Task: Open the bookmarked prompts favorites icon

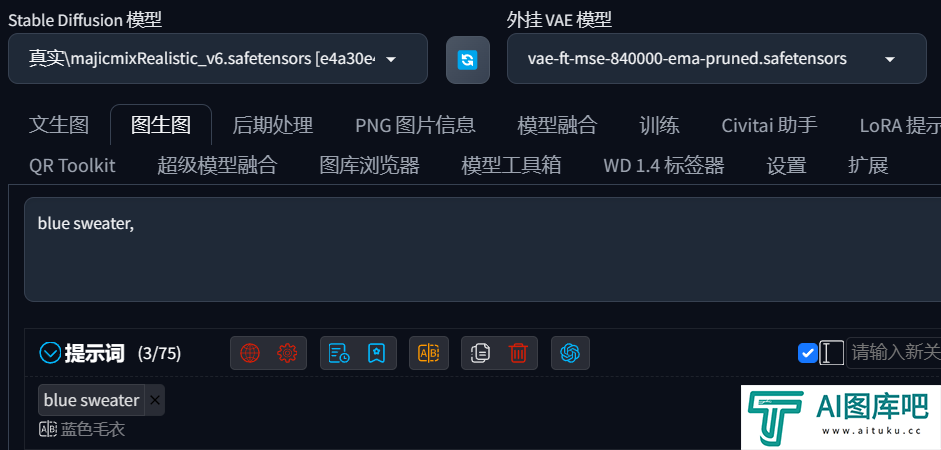Action: (376, 353)
